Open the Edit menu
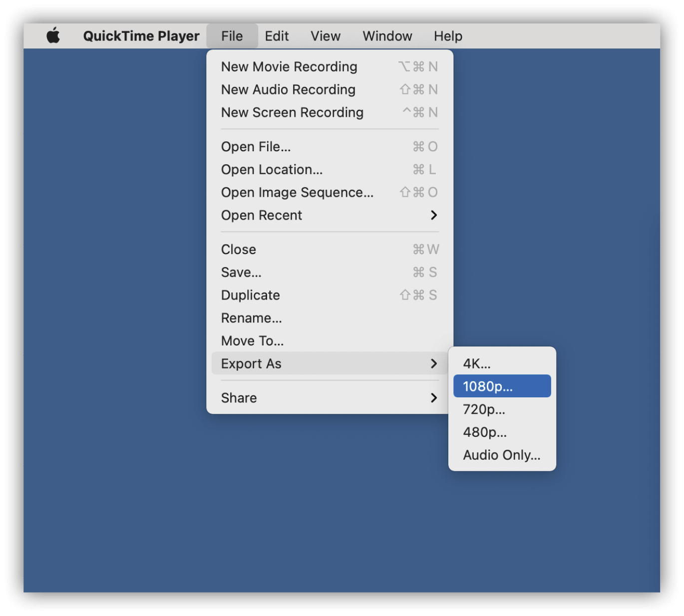 click(277, 36)
